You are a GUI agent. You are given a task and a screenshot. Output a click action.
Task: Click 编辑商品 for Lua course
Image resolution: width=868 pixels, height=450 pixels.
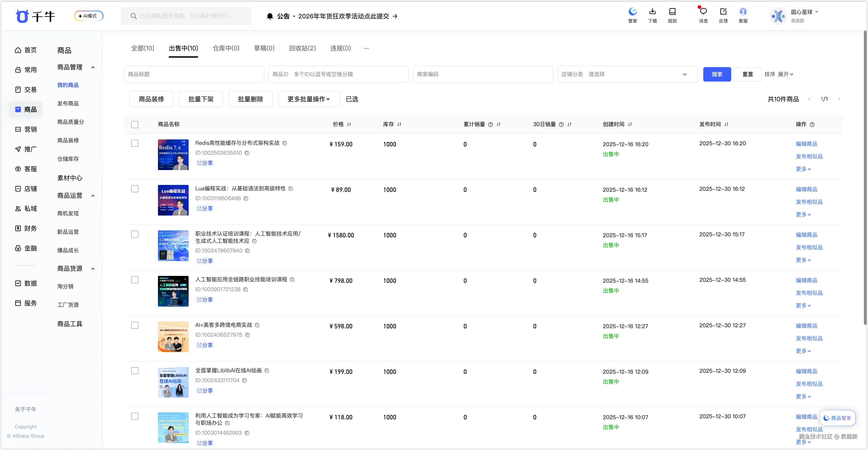(806, 189)
